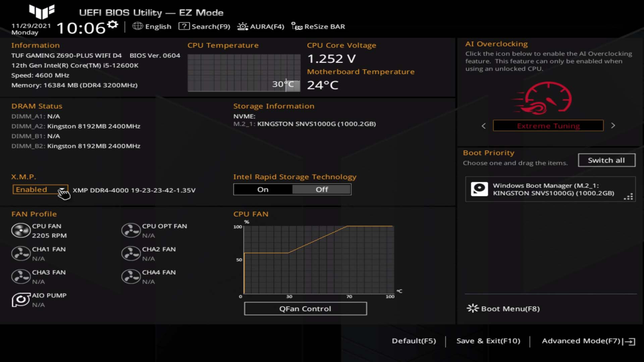Viewport: 644px width, 362px height.
Task: Click 12th Gen Intel Core i5-12600K text
Action: coord(75,65)
